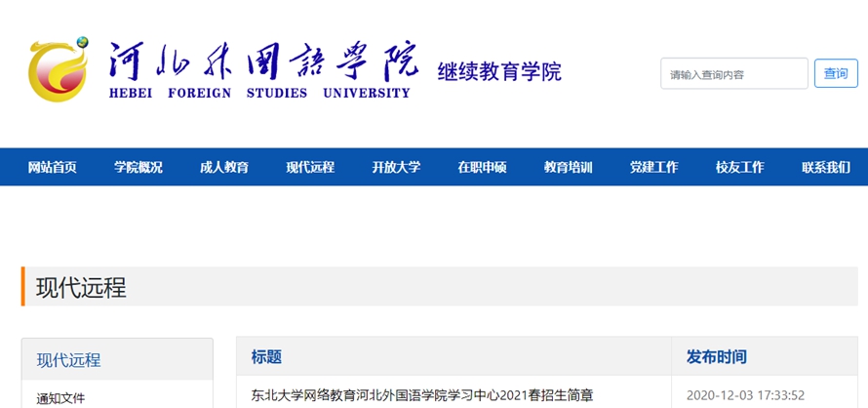Open the 党建工作 nav item

pyautogui.click(x=653, y=167)
